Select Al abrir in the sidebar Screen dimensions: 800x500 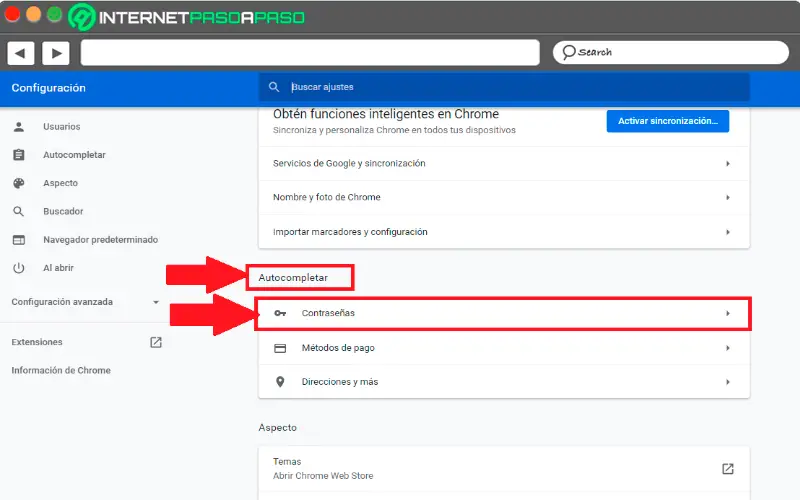[x=58, y=268]
